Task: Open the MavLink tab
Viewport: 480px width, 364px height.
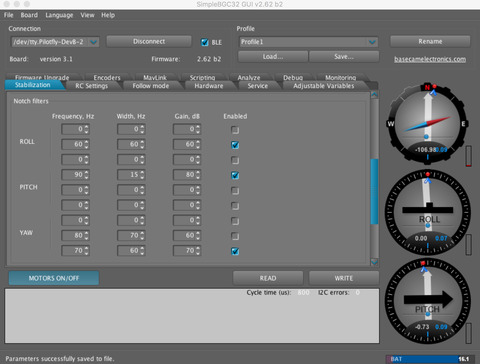Action: (x=155, y=78)
